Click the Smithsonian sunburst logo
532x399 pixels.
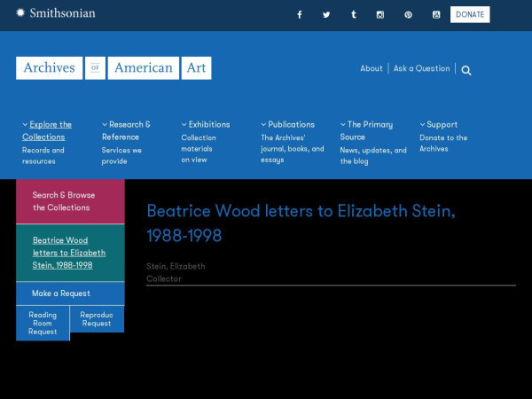tap(20, 13)
